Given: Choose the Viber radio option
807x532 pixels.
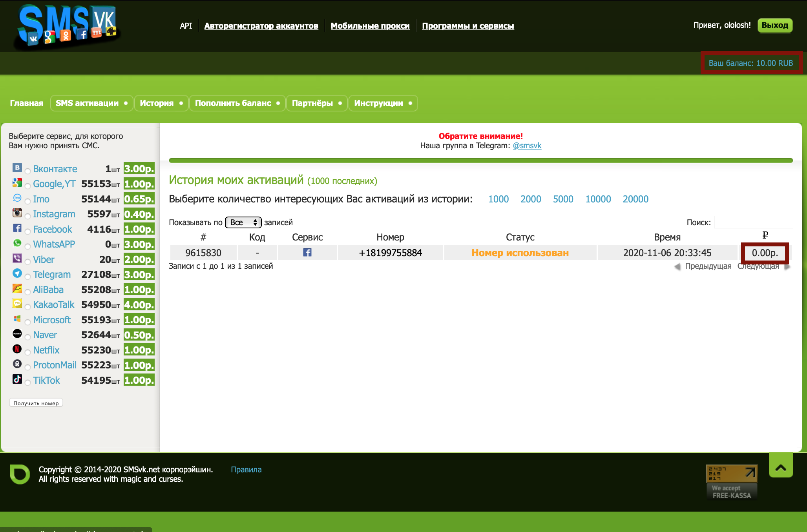Looking at the screenshot, I should [x=28, y=262].
